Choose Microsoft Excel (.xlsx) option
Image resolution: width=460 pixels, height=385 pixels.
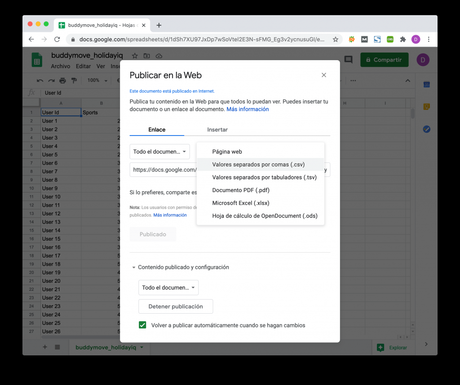pos(260,203)
